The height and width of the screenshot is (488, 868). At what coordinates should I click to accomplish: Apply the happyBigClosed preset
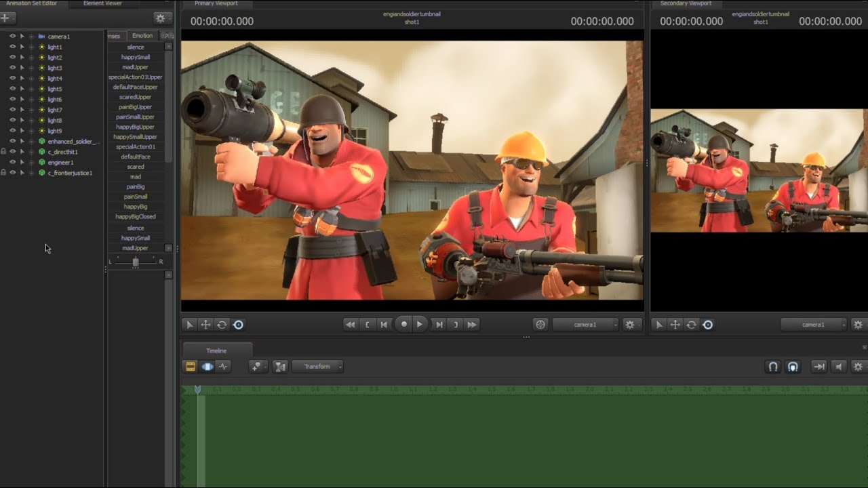(136, 216)
